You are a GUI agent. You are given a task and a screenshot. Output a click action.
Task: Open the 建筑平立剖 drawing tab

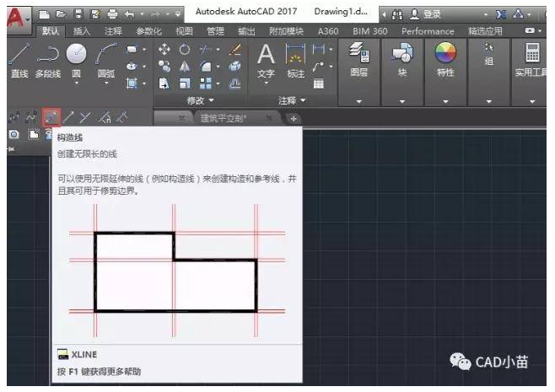click(x=224, y=118)
